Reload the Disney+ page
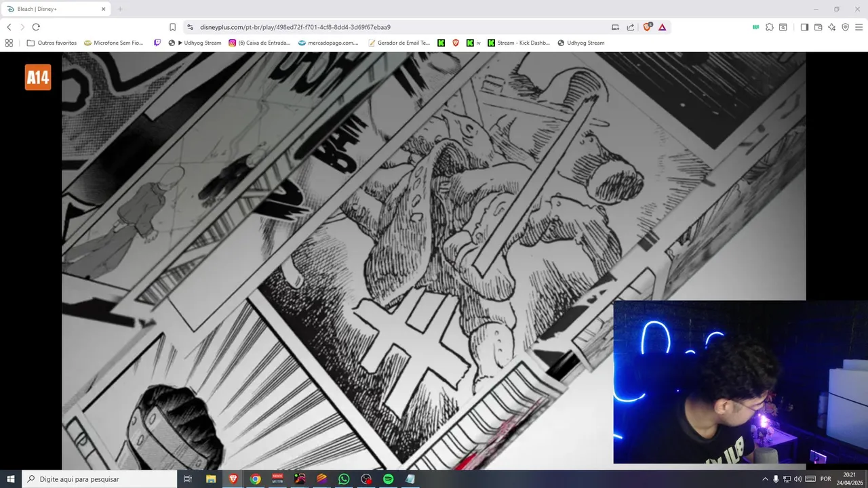 coord(36,27)
